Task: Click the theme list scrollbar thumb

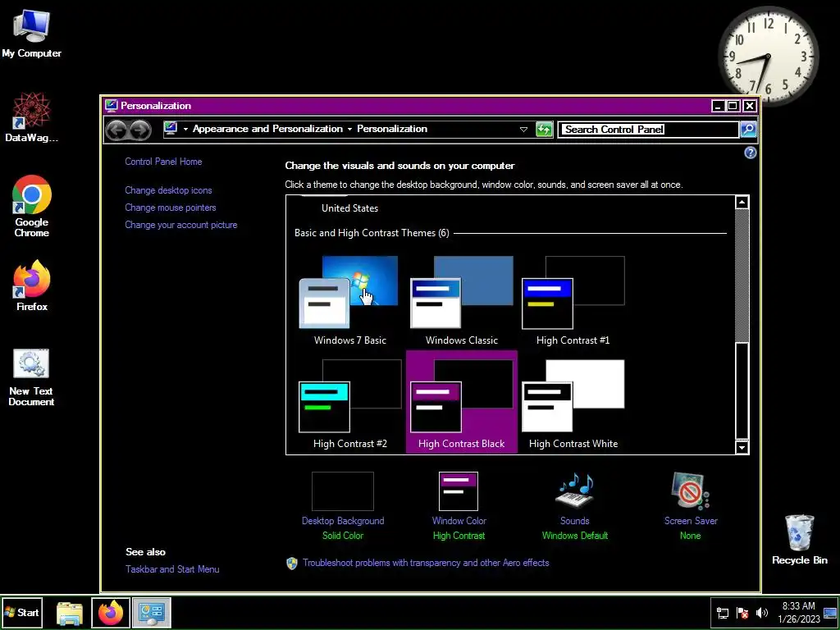Action: point(742,390)
